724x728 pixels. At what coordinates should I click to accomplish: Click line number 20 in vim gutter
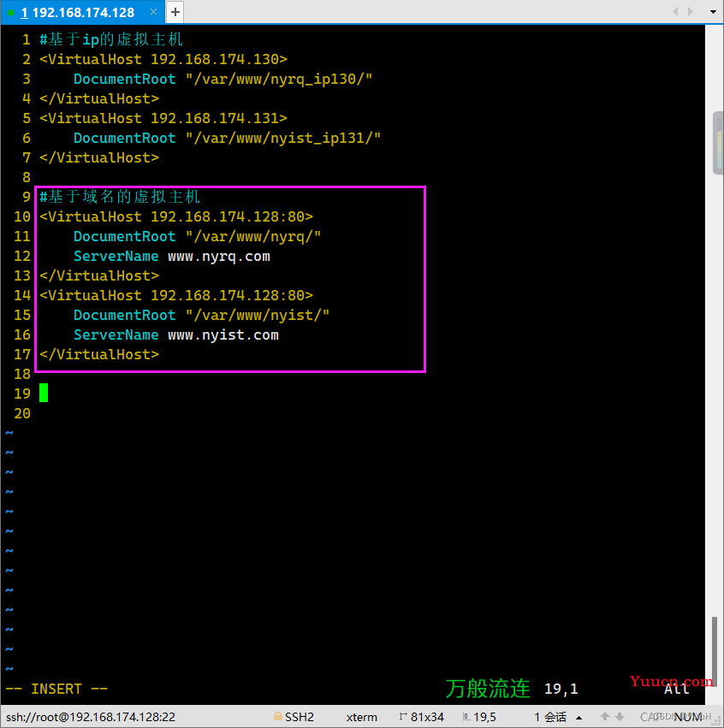pyautogui.click(x=22, y=414)
